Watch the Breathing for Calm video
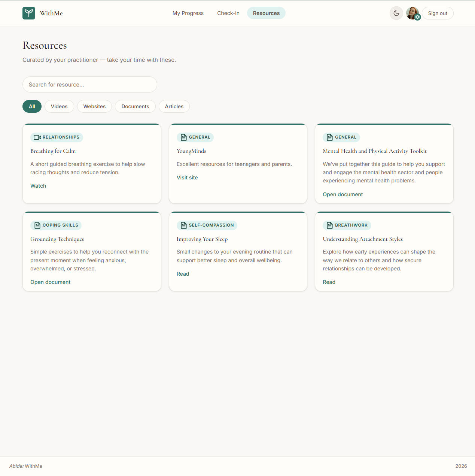 point(38,186)
